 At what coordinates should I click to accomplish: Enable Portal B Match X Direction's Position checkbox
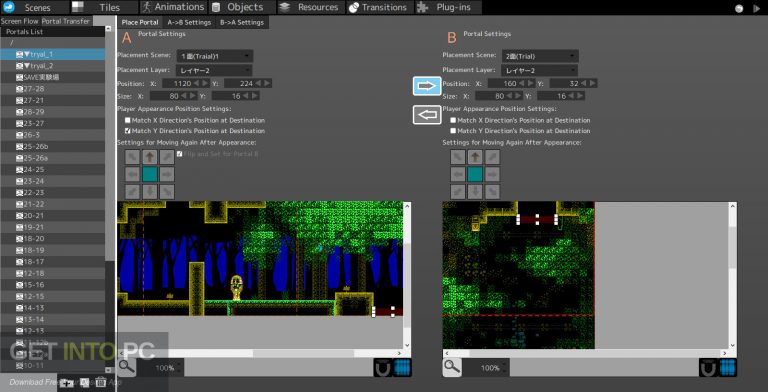pyautogui.click(x=453, y=120)
